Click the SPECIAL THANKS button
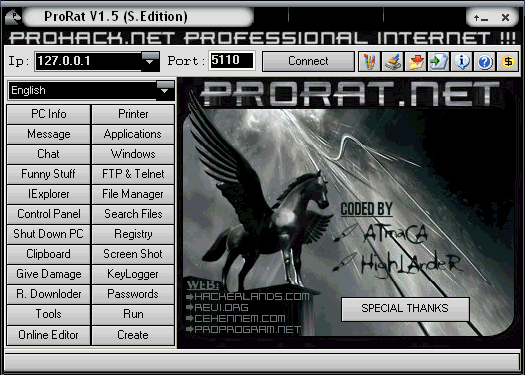525x375 pixels. (x=405, y=309)
